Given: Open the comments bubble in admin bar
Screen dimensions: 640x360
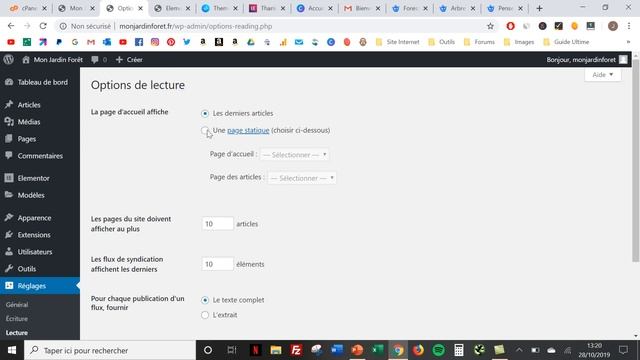Looking at the screenshot, I should coord(99,60).
